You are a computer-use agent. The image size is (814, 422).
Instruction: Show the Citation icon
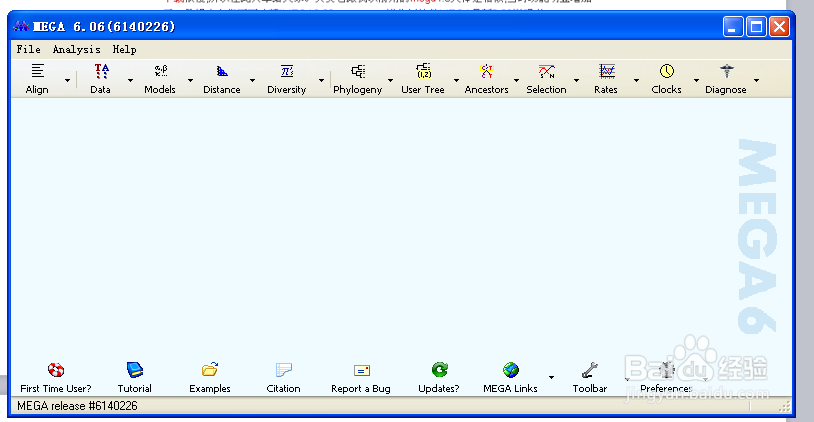point(284,370)
